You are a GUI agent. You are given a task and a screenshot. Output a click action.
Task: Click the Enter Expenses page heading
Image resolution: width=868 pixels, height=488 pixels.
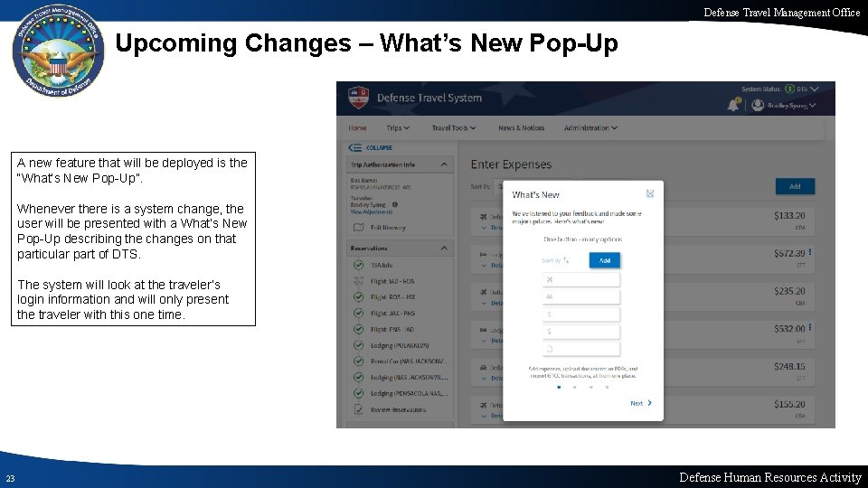pyautogui.click(x=511, y=164)
